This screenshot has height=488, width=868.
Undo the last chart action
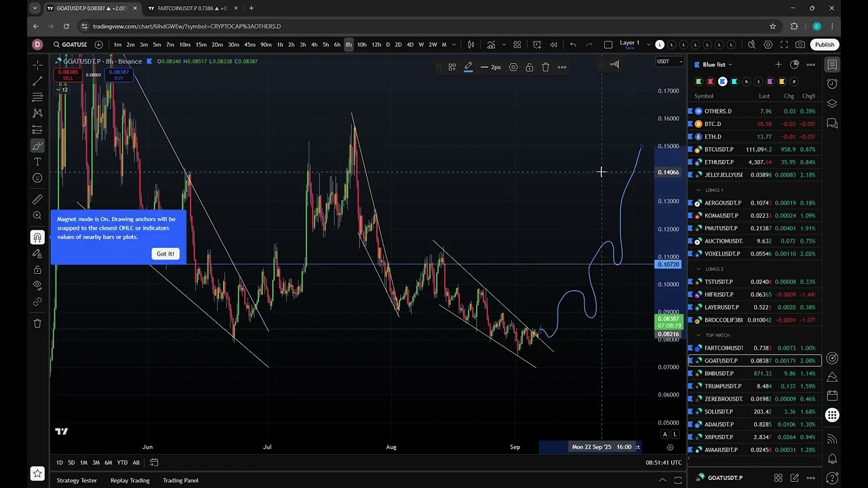coord(573,45)
